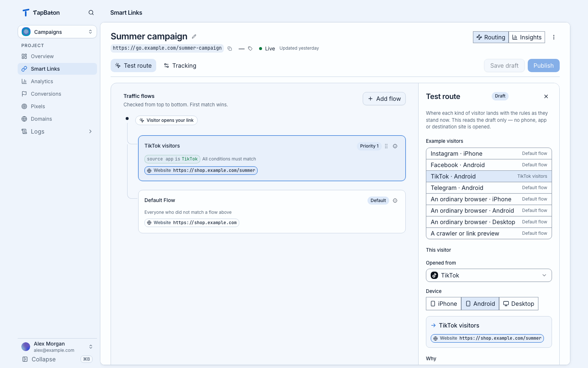Click the Default Flow website destination chip
The image size is (588, 368).
click(x=192, y=223)
